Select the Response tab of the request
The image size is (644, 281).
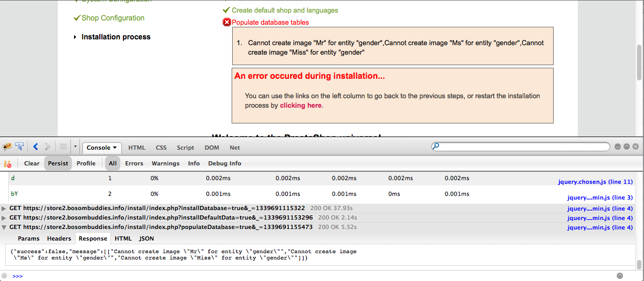coord(92,238)
